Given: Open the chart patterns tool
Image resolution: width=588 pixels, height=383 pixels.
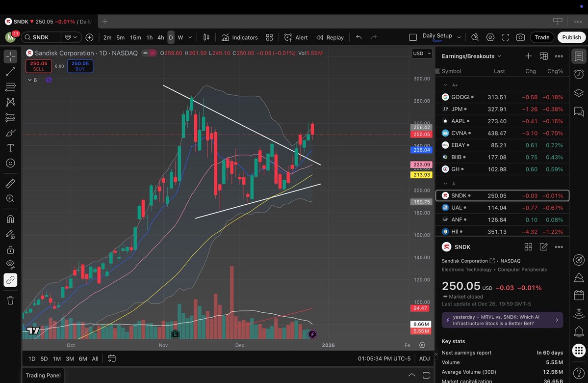Looking at the screenshot, I should coord(10,102).
